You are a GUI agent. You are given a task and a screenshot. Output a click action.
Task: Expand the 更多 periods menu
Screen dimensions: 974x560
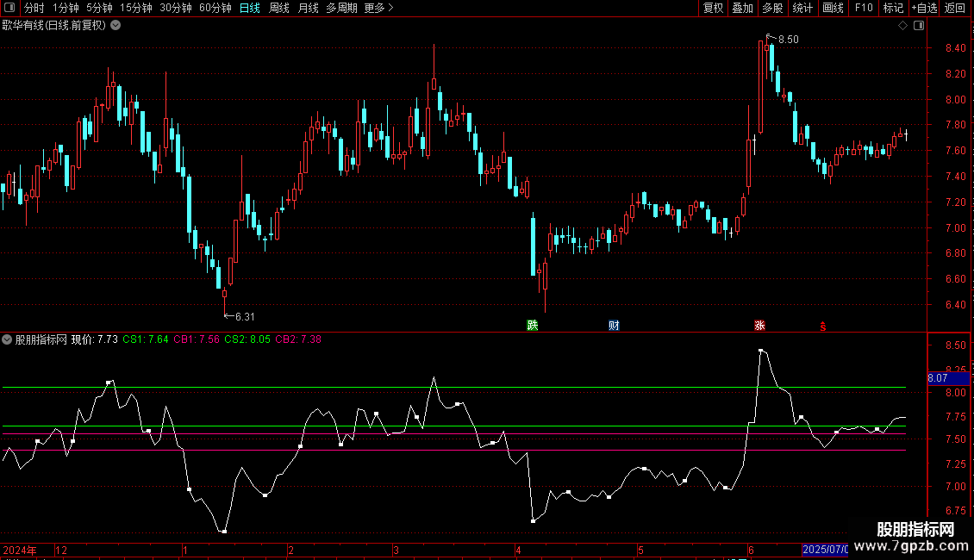click(379, 8)
